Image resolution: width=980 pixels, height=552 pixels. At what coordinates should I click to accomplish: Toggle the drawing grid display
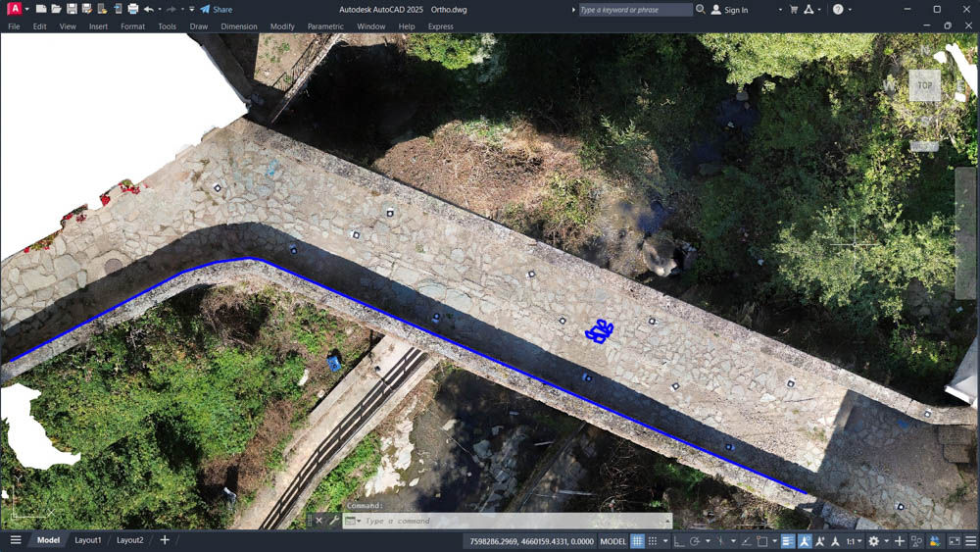click(637, 541)
